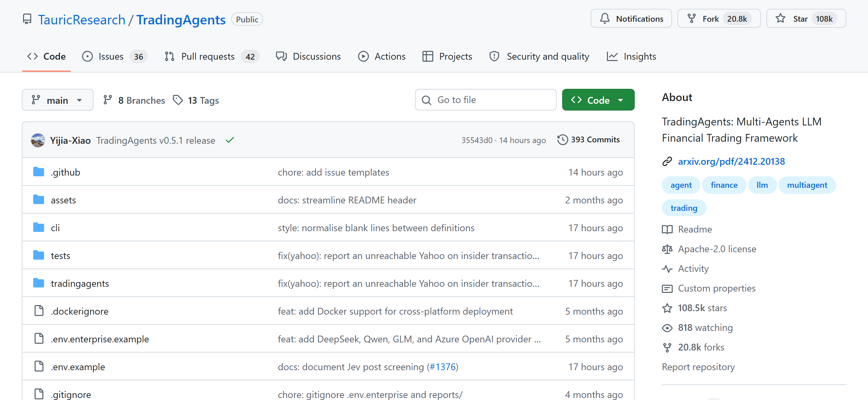Click the bell icon in Notifications
Screen dimensions: 868x400
(x=605, y=18)
